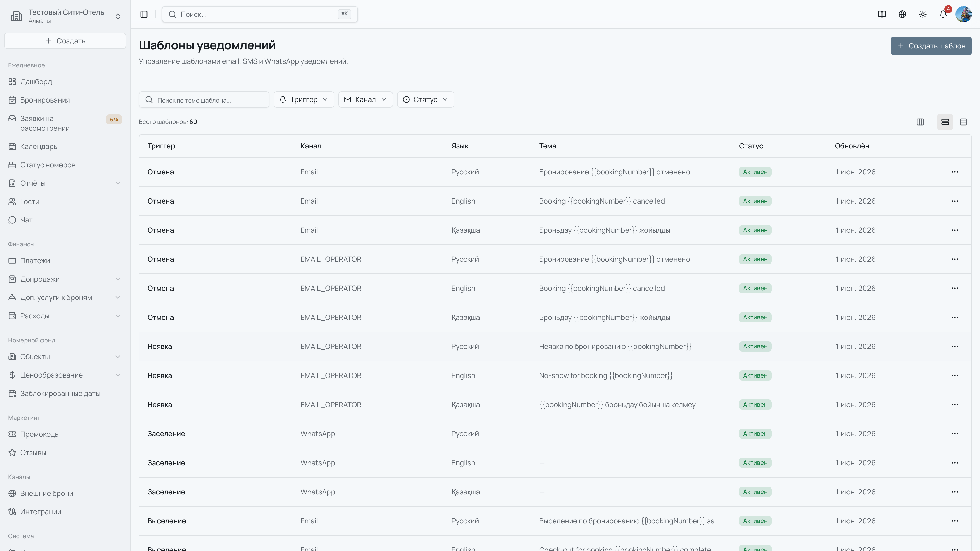Select subject No-show for booking {{bookingNumber}}
980x551 pixels.
click(x=606, y=376)
